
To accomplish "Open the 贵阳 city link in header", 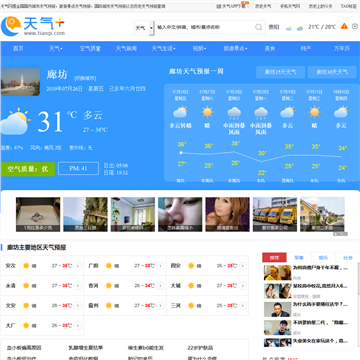I will coord(274,27).
